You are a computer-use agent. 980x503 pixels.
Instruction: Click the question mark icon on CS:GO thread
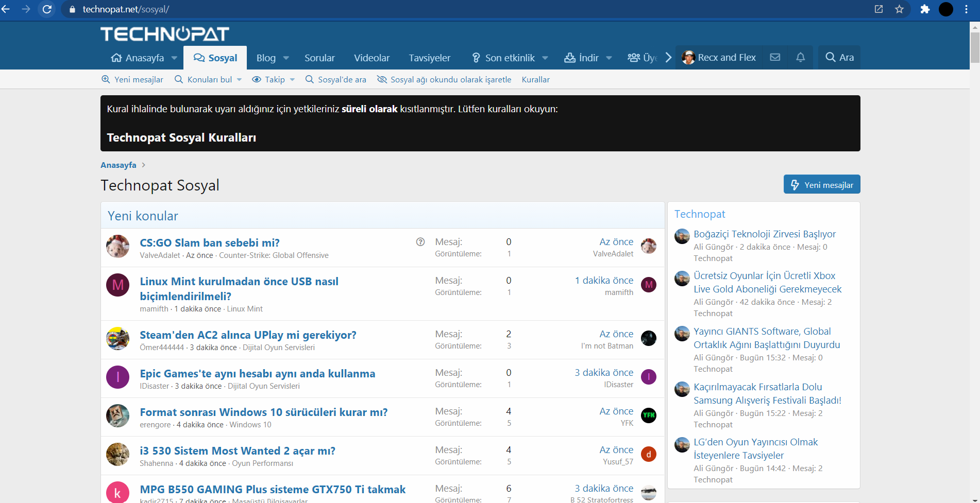(420, 242)
